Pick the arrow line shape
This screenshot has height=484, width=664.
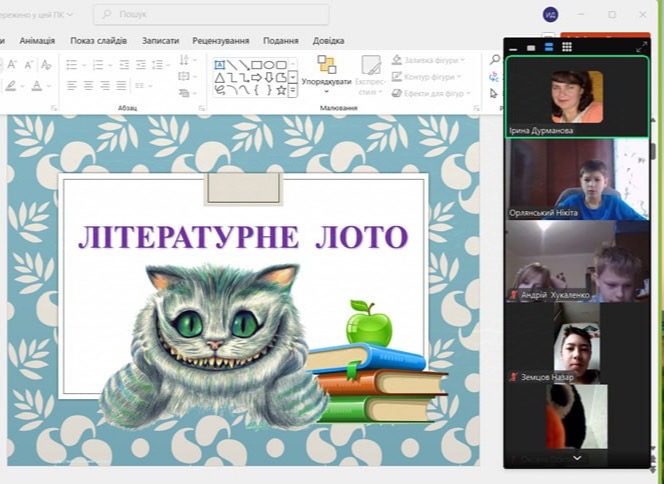[x=244, y=65]
